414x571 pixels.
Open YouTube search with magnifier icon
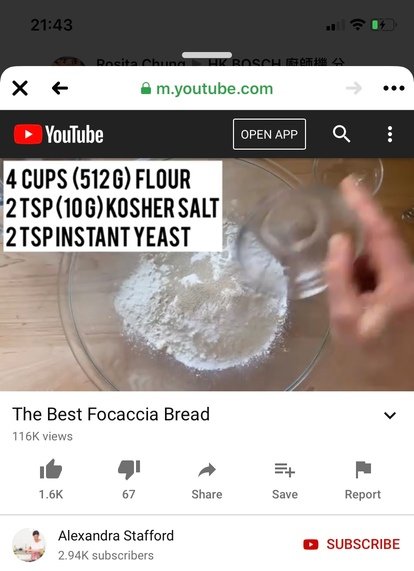coord(341,134)
